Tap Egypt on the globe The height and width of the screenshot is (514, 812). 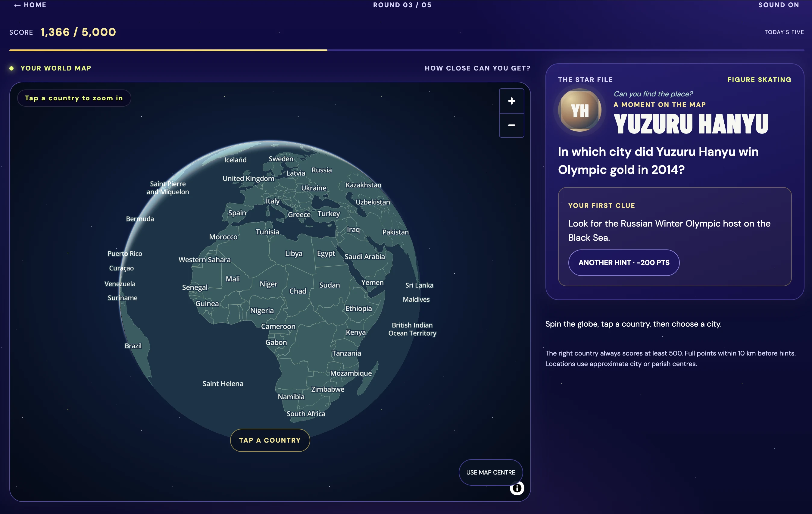point(326,253)
